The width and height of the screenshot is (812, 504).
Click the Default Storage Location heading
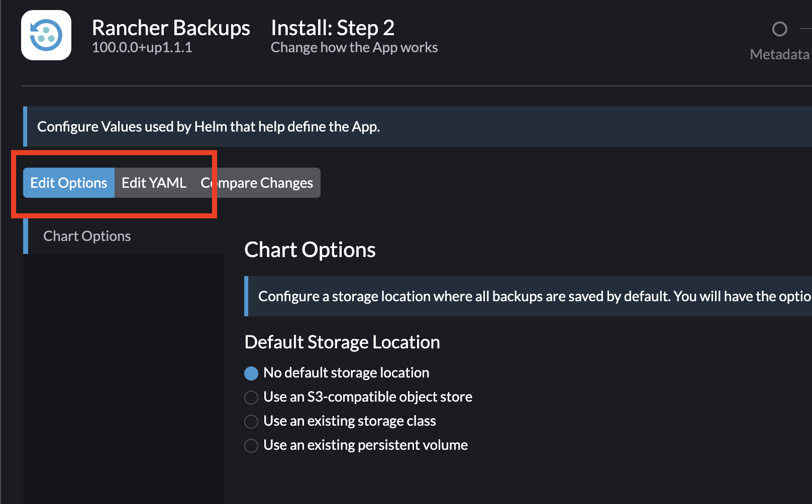click(342, 342)
